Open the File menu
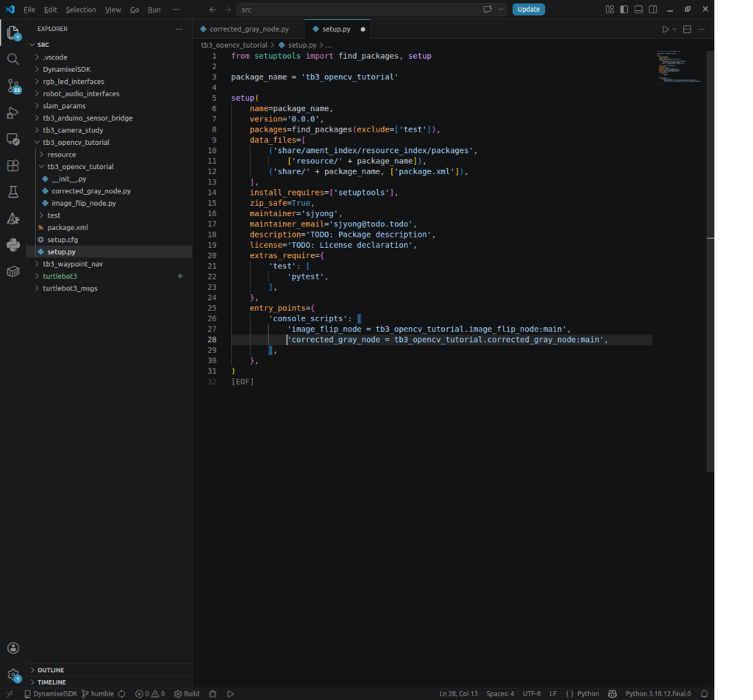753x700 pixels. pyautogui.click(x=29, y=10)
